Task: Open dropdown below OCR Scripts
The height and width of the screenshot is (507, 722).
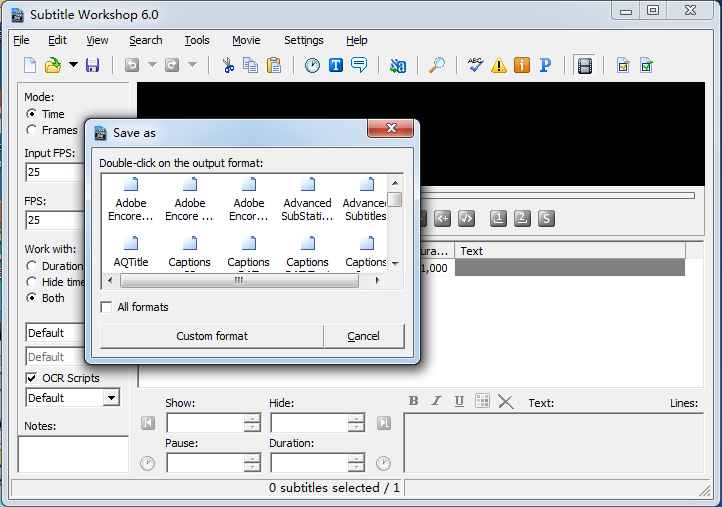Action: click(x=110, y=398)
